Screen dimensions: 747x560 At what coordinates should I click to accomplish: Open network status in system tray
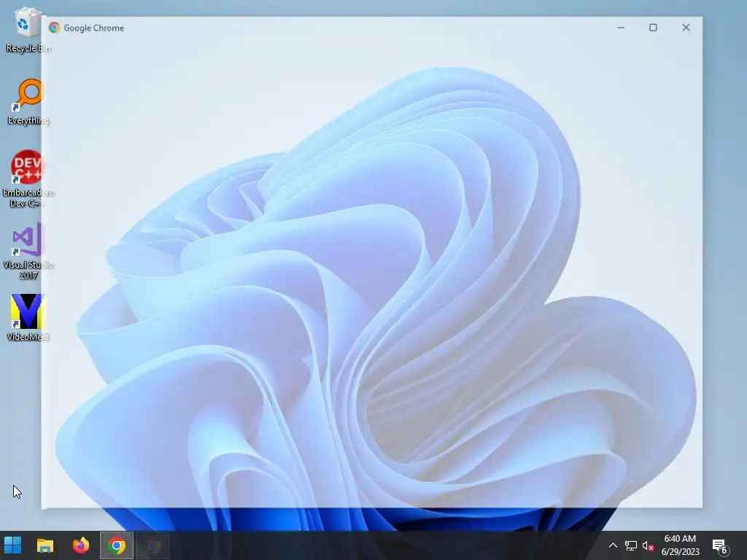point(631,545)
